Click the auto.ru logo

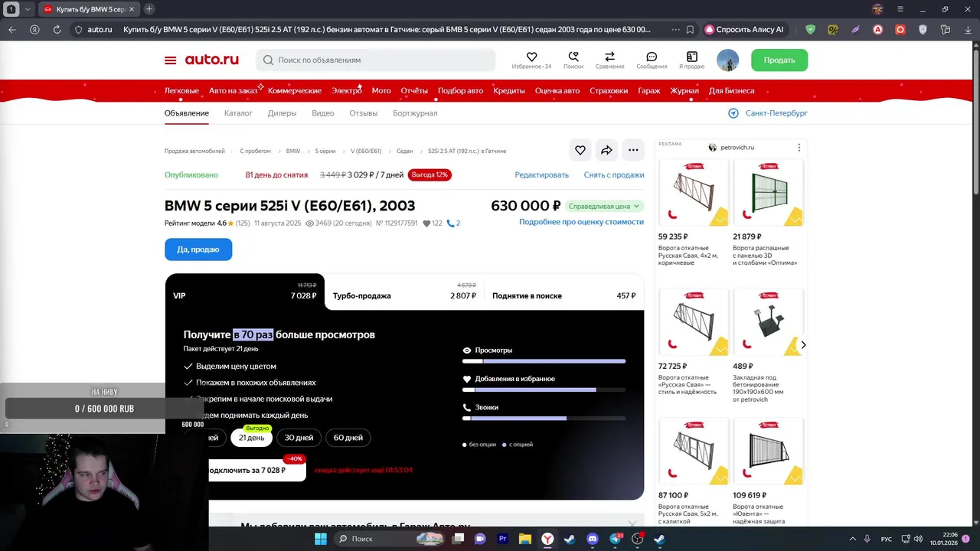(x=211, y=60)
